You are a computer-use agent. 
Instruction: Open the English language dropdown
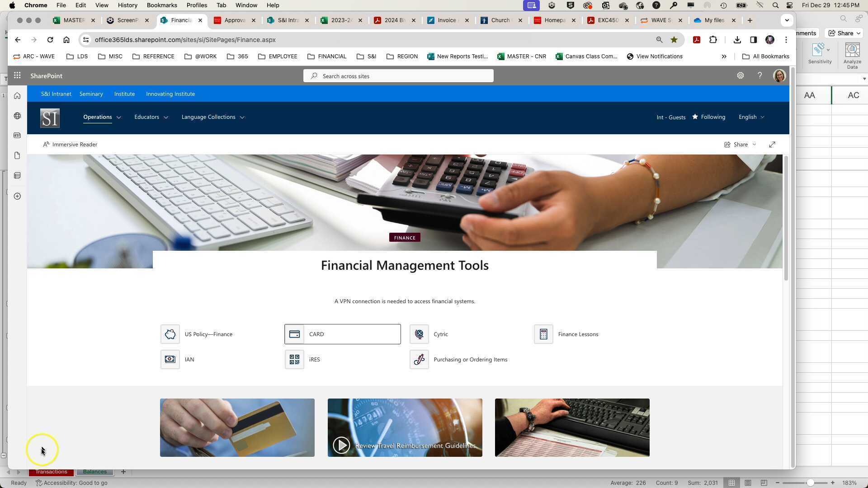click(x=751, y=117)
